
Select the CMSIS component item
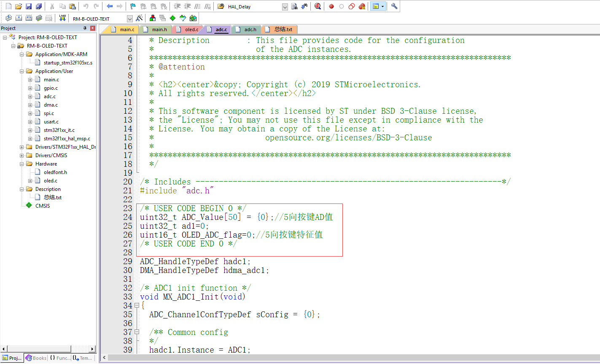click(42, 206)
